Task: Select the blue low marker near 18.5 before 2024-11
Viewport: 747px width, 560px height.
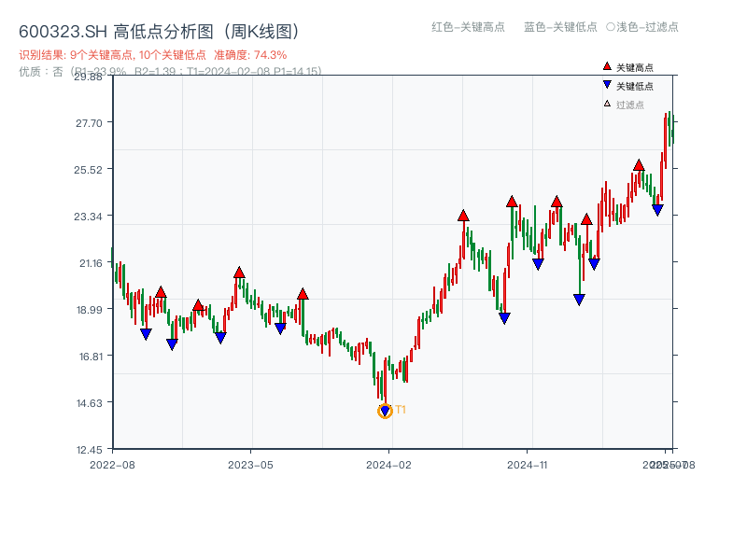Action: 504,318
